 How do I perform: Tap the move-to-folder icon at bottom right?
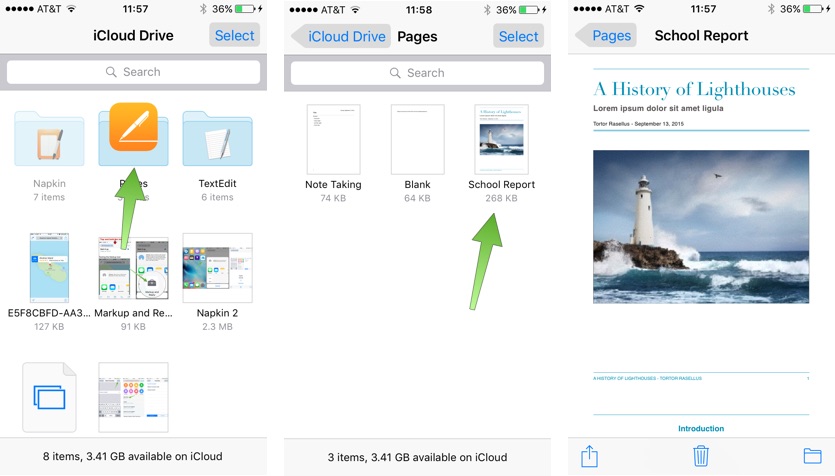click(812, 456)
